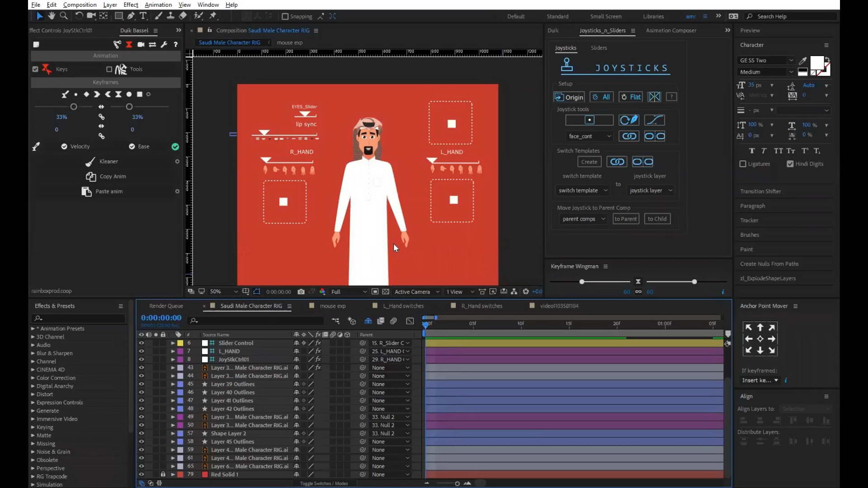
Task: Select the Pen tool in toolbar
Action: pyautogui.click(x=131, y=16)
